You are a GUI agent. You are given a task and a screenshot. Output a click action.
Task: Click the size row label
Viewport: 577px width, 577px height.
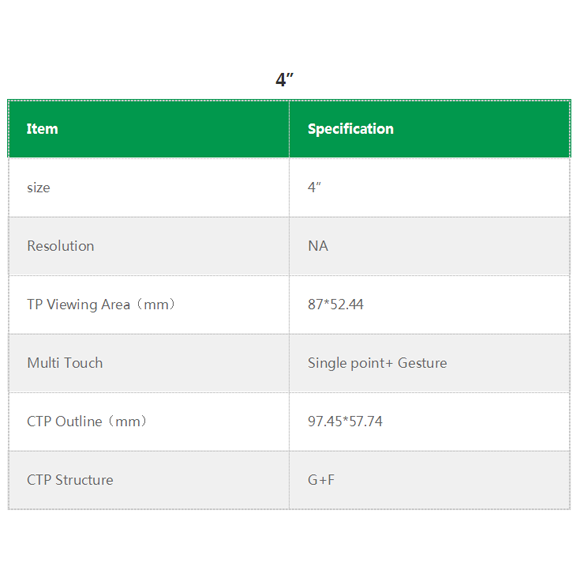click(38, 188)
